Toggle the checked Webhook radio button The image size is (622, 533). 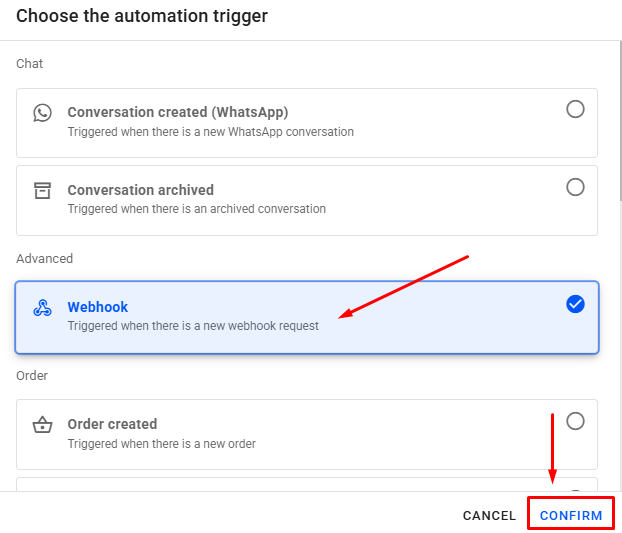pyautogui.click(x=575, y=304)
